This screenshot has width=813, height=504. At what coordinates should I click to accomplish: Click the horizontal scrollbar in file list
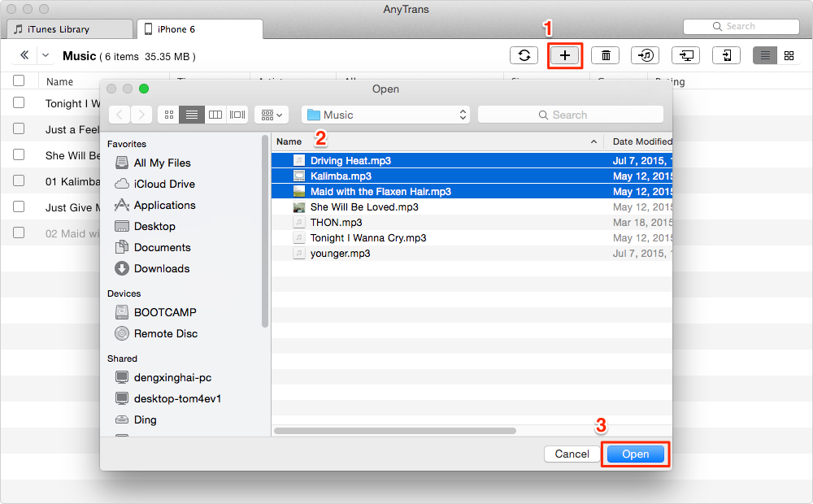pos(394,431)
